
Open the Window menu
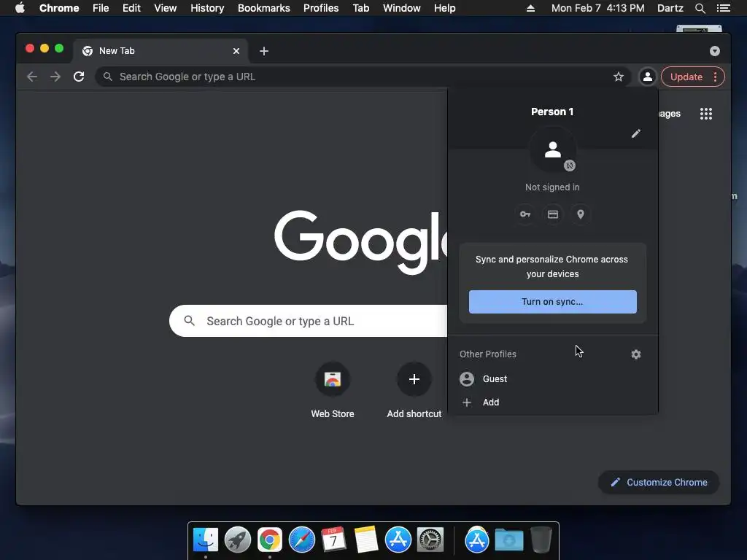point(402,8)
